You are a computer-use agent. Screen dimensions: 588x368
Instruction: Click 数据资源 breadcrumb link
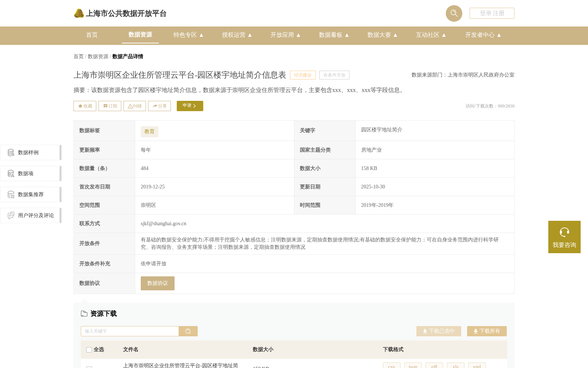click(98, 56)
